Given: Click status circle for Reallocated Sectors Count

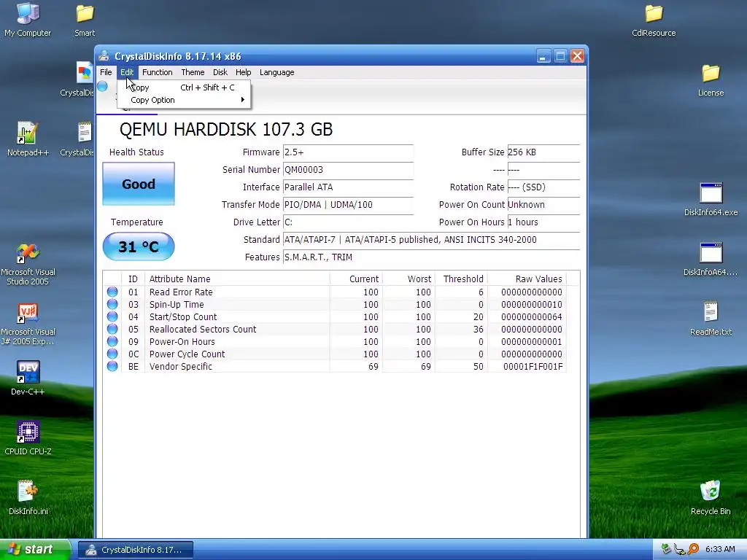Looking at the screenshot, I should (112, 329).
